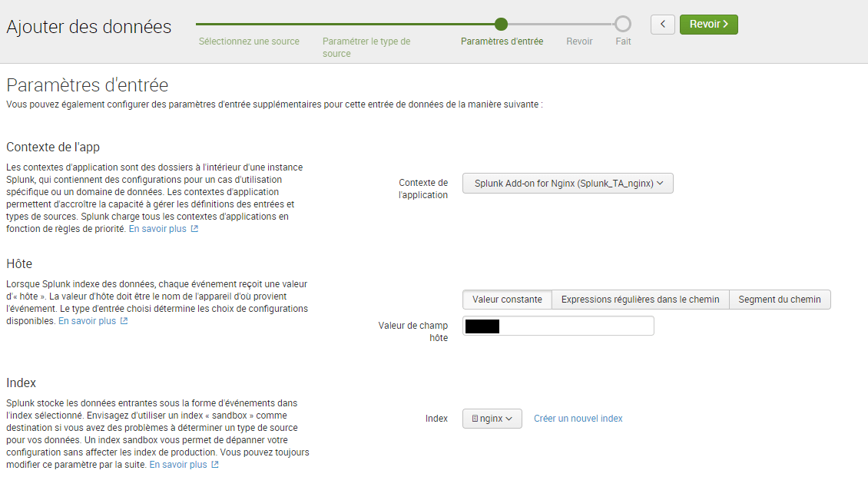This screenshot has width=868, height=477.
Task: Expand the nginx index dropdown
Action: (492, 419)
